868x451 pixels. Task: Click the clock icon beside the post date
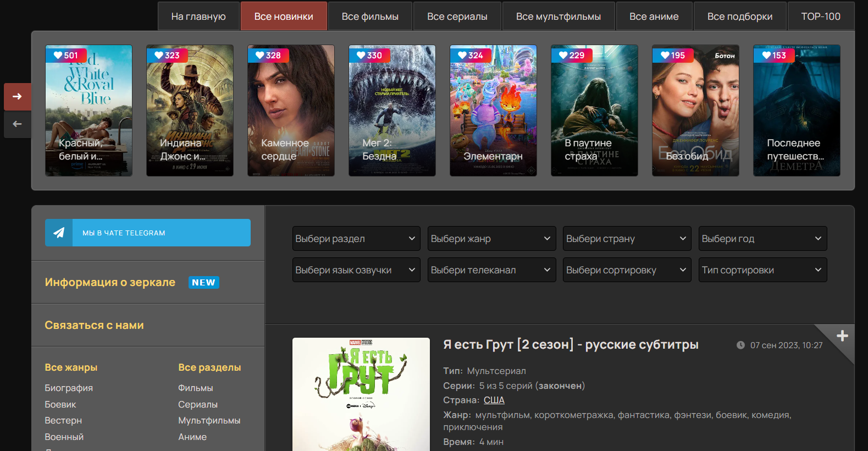tap(740, 345)
